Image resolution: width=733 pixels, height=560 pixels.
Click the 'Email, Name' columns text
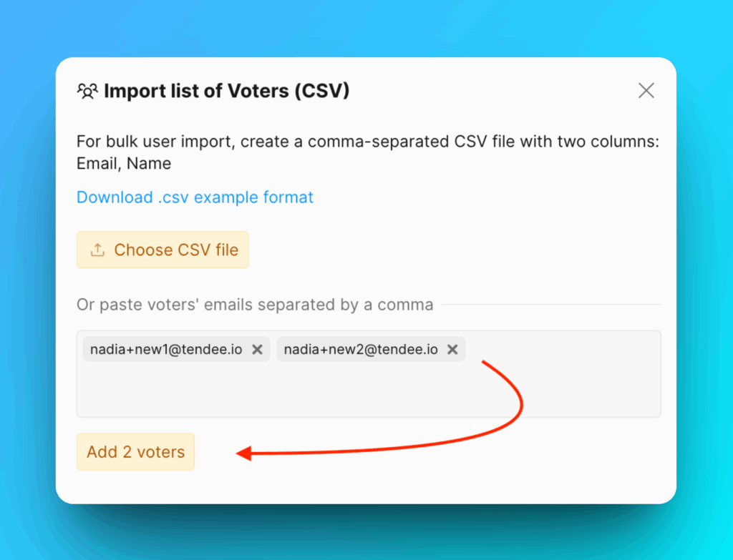[x=124, y=164]
